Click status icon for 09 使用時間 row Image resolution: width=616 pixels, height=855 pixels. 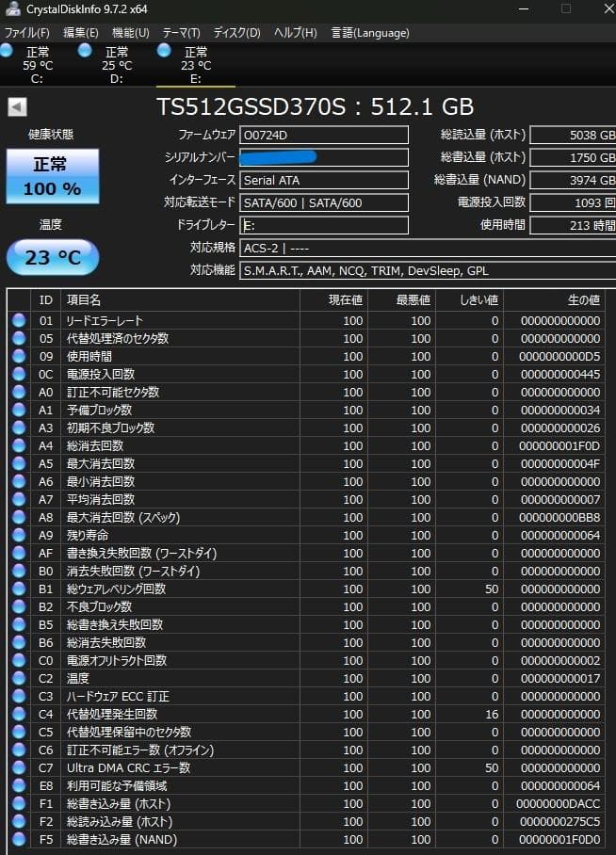tap(19, 356)
